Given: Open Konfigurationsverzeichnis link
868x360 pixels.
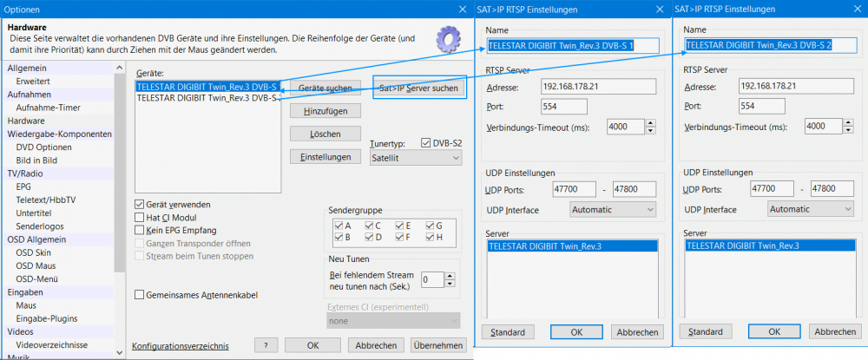Looking at the screenshot, I should point(181,346).
